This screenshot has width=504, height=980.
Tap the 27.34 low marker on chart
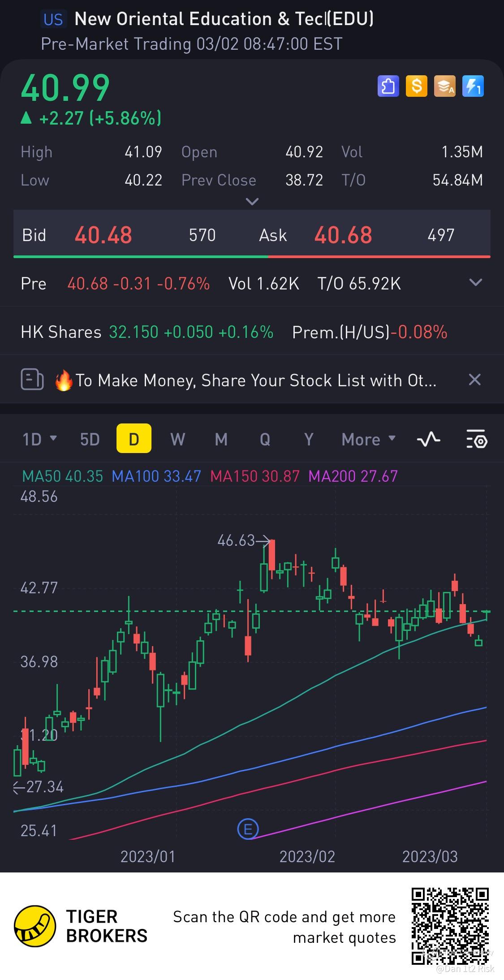coord(39,787)
